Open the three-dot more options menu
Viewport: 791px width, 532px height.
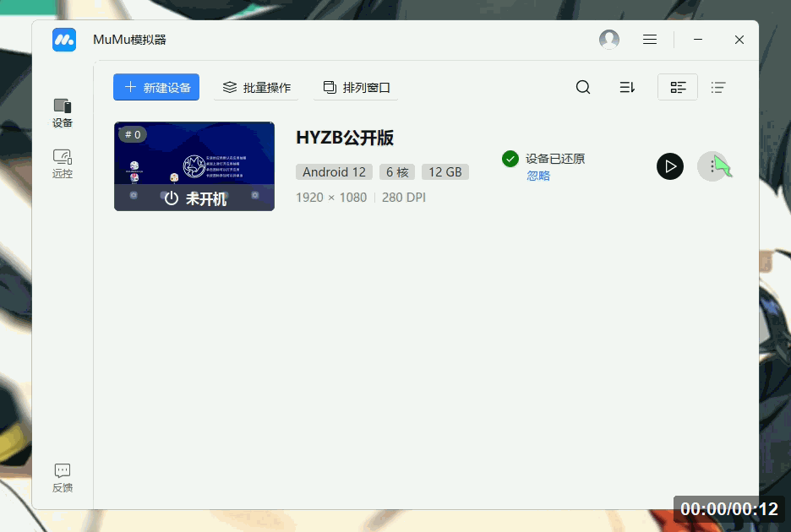point(712,166)
